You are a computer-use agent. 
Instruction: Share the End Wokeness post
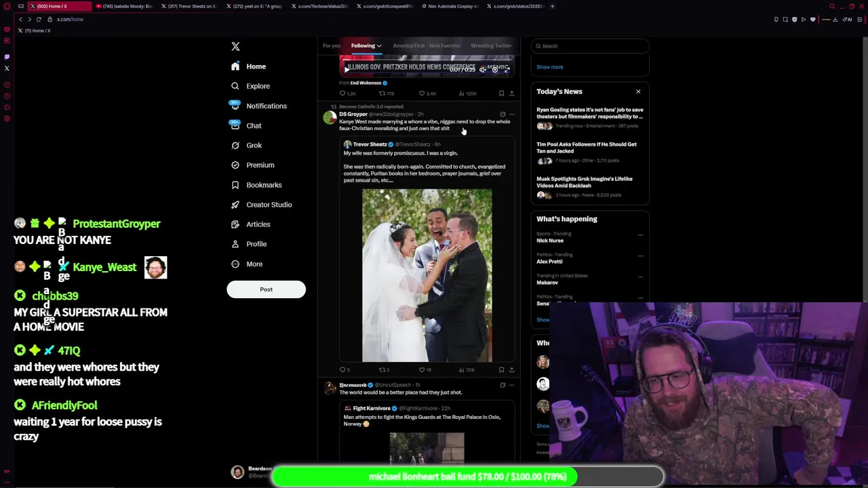pos(511,94)
